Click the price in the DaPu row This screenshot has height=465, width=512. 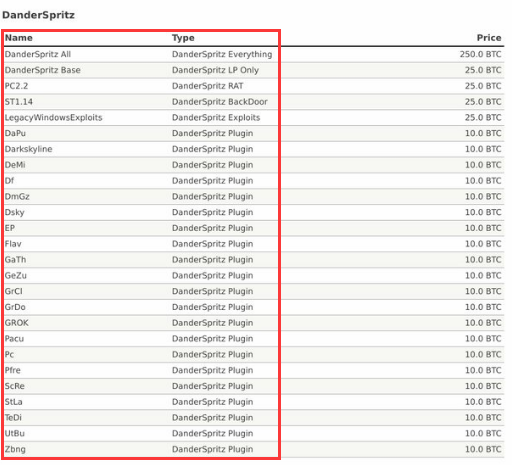point(483,133)
